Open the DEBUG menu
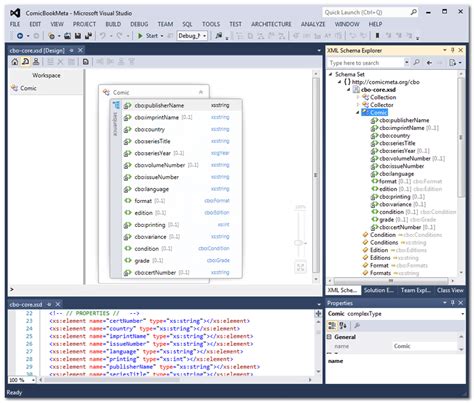This screenshot has height=403, width=474. pos(139,24)
